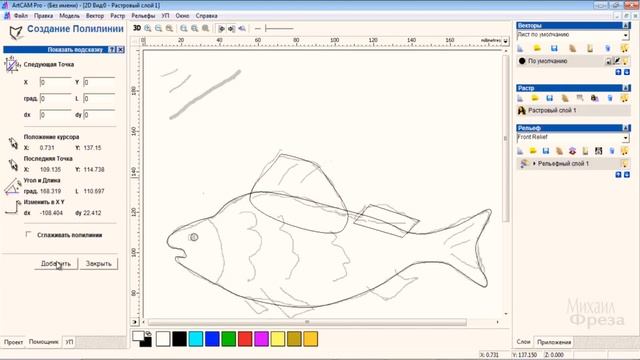Click fourth magnifier icon in view toolbar
Viewport: 640px width, 360px height.
184,28
